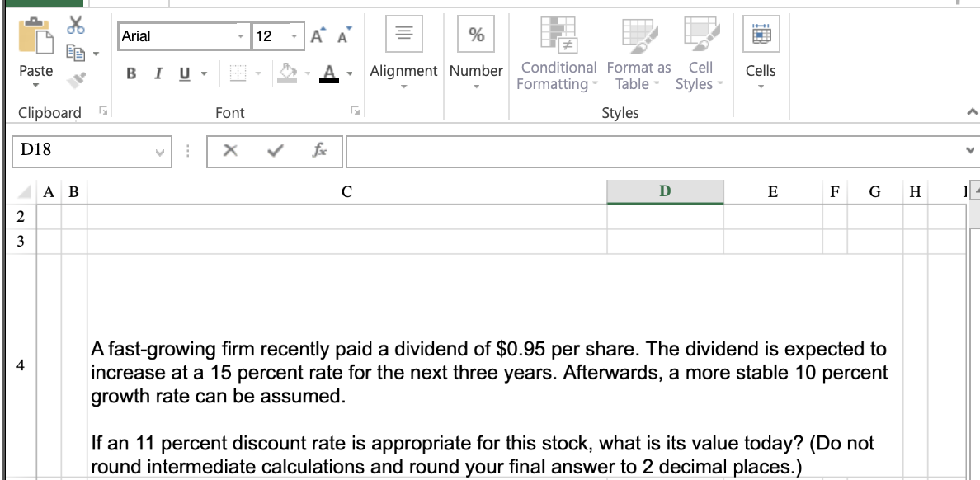Open Format as Table gallery
Viewport: 980px width, 480px height.
[638, 54]
